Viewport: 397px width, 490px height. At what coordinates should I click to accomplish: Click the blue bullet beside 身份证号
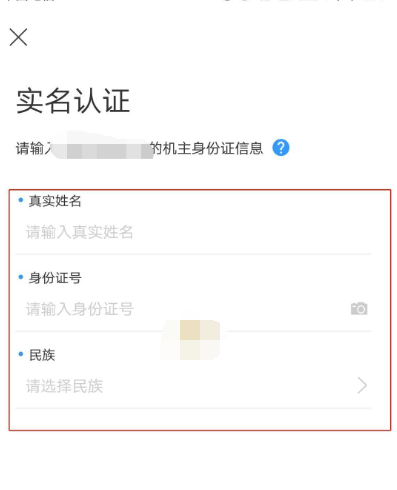coord(21,277)
